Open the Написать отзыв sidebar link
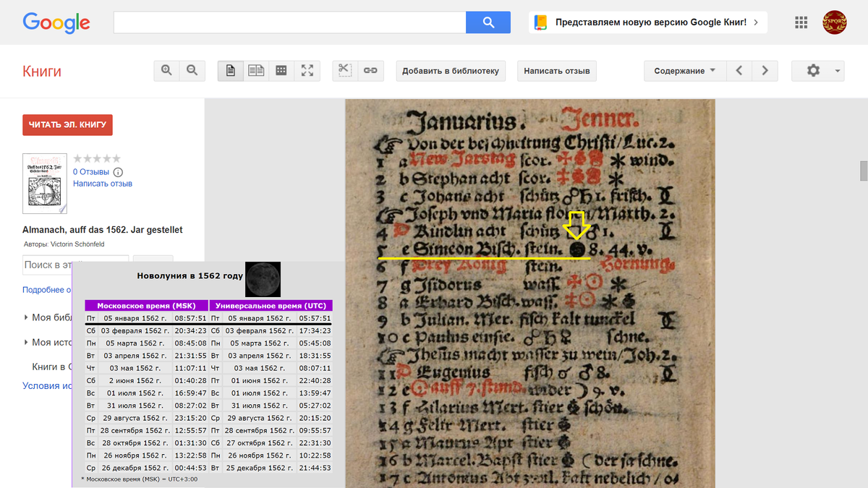Viewport: 868px width, 488px height. 103,184
